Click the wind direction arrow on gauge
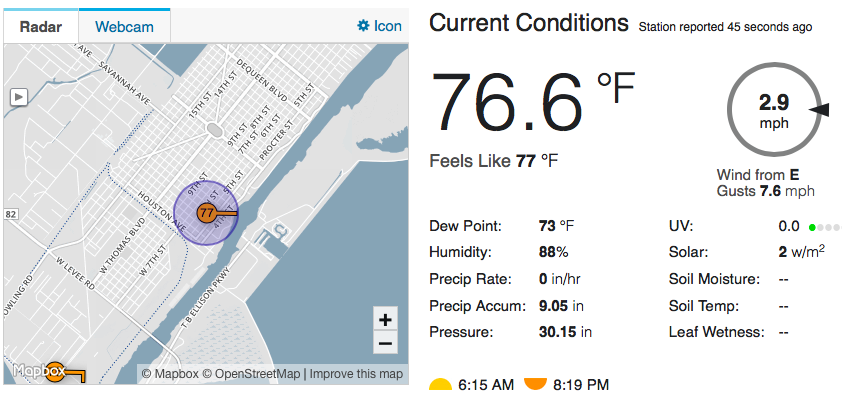The height and width of the screenshot is (395, 842). tap(819, 110)
